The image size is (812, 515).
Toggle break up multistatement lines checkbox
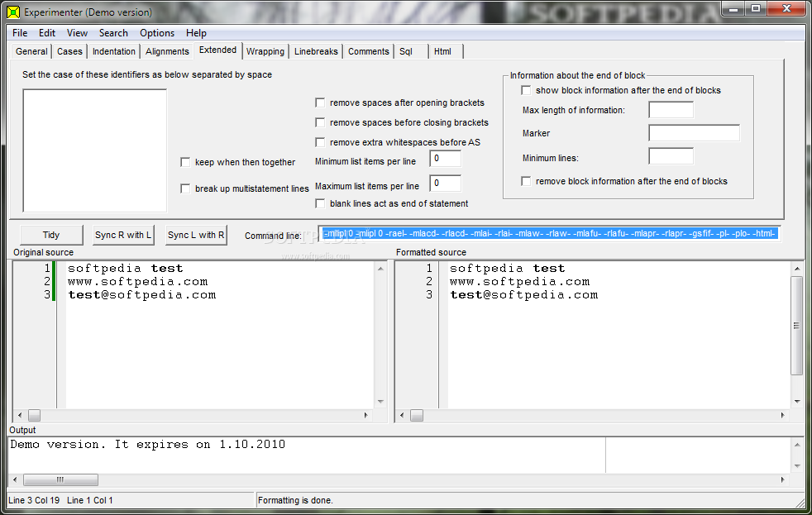click(185, 188)
